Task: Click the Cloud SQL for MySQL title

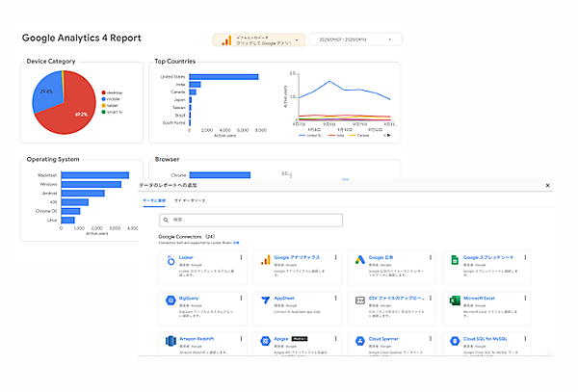Action: coord(488,339)
